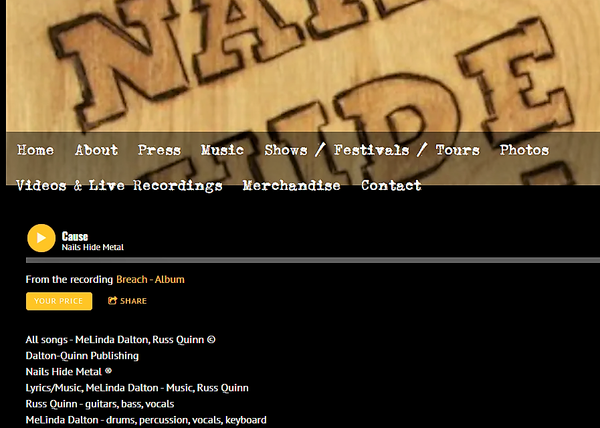The height and width of the screenshot is (428, 600).
Task: Go to the Merchandise page
Action: [x=292, y=186]
